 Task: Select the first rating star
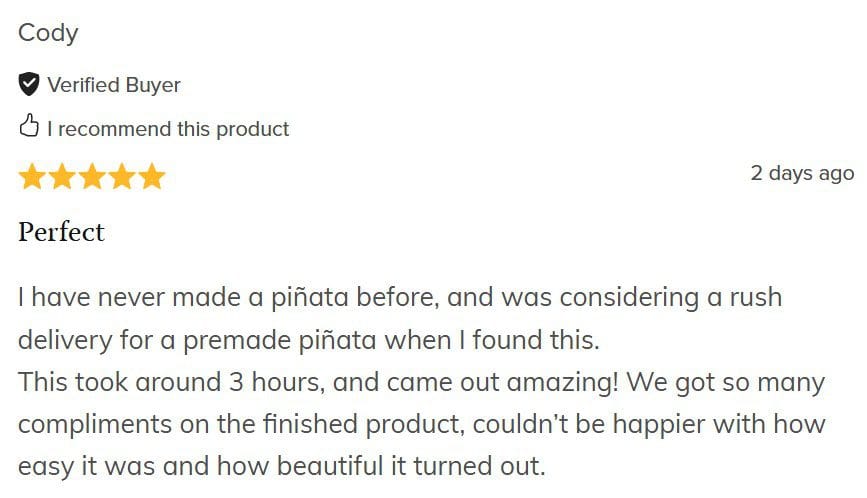click(x=32, y=177)
